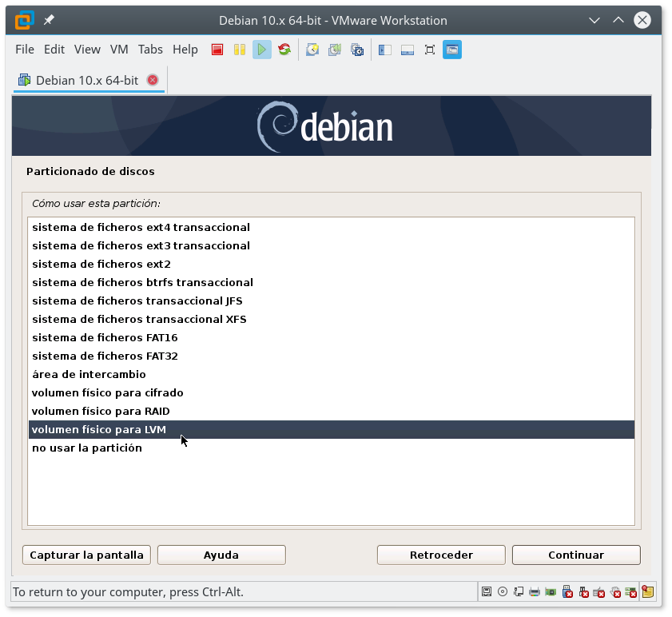Viewport: 672px width, 617px height.
Task: Select sistema de ficheros ext3 transaccional
Action: coord(332,245)
